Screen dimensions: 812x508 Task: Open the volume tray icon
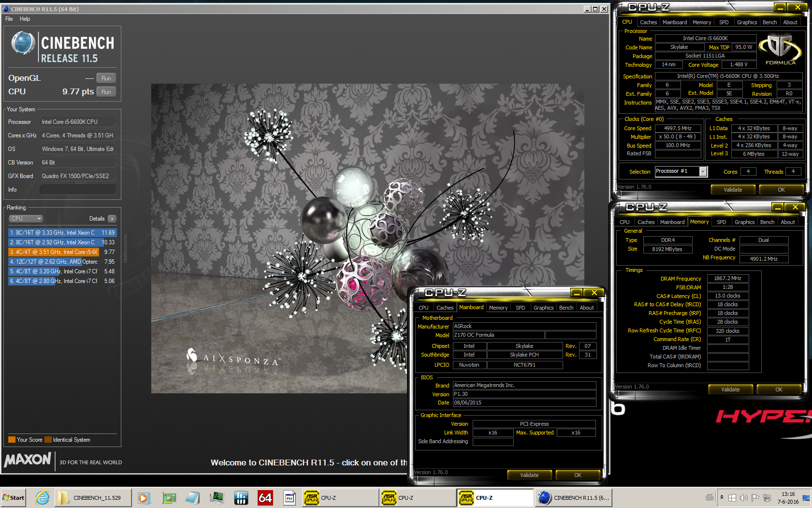tap(743, 497)
